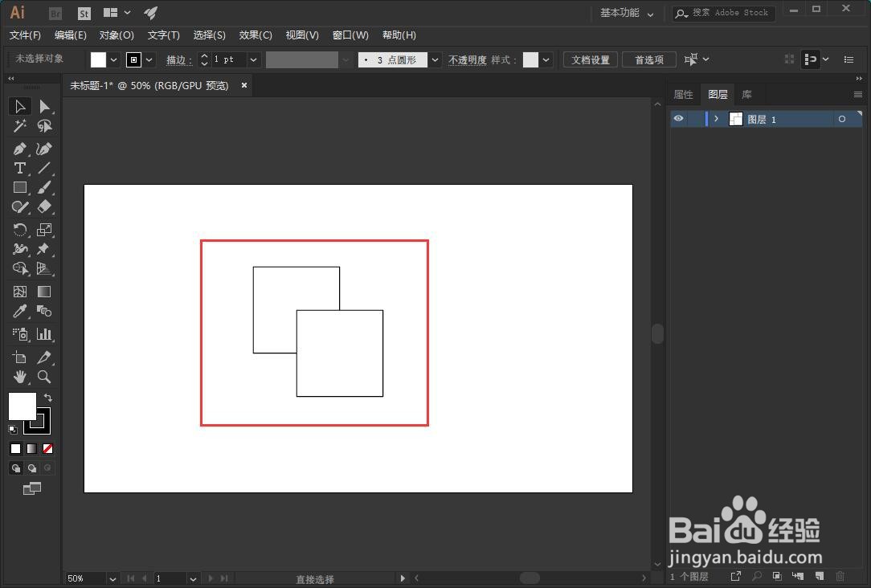This screenshot has height=588, width=871.
Task: Open the 窗口(W) menu
Action: pos(350,35)
